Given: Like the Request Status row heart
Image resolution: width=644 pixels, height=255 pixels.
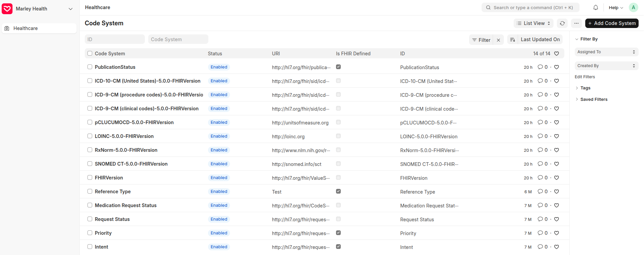Looking at the screenshot, I should [x=557, y=219].
